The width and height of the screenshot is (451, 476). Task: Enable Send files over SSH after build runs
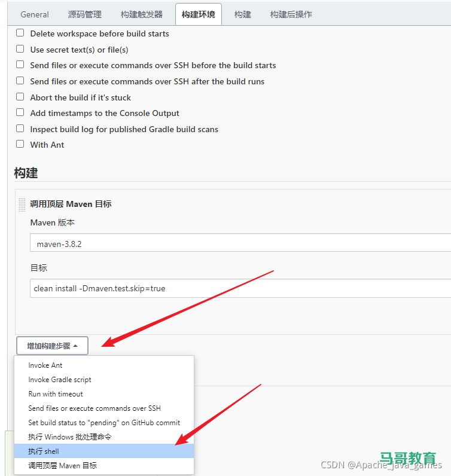pos(20,81)
